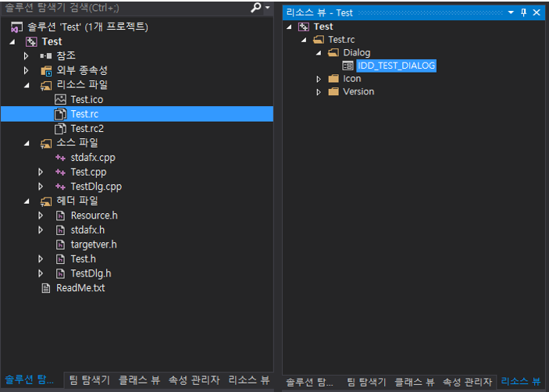This screenshot has height=392, width=549.
Task: Click the 참조 references icon
Action: pyautogui.click(x=46, y=55)
